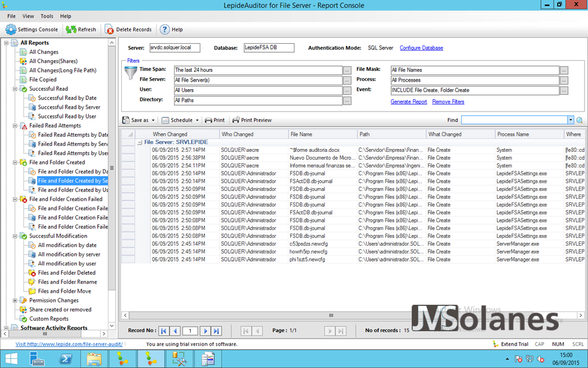The image size is (588, 368).
Task: Sort by When Changed column header
Action: (x=177, y=134)
